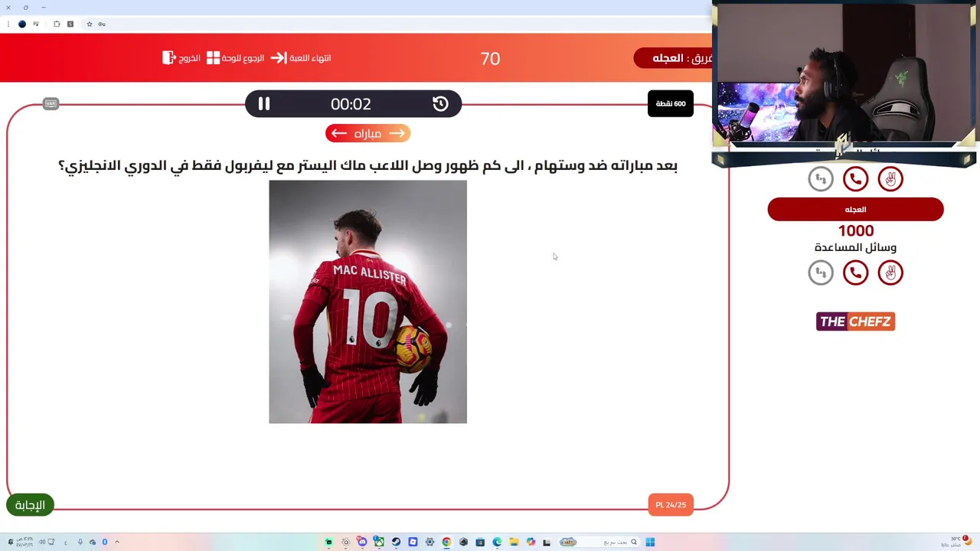Click the turn score 70 in header
Screen dimensions: 980x551
coord(490,59)
